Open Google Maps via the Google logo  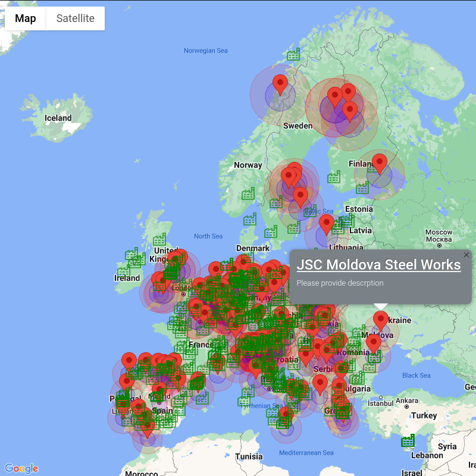21,468
